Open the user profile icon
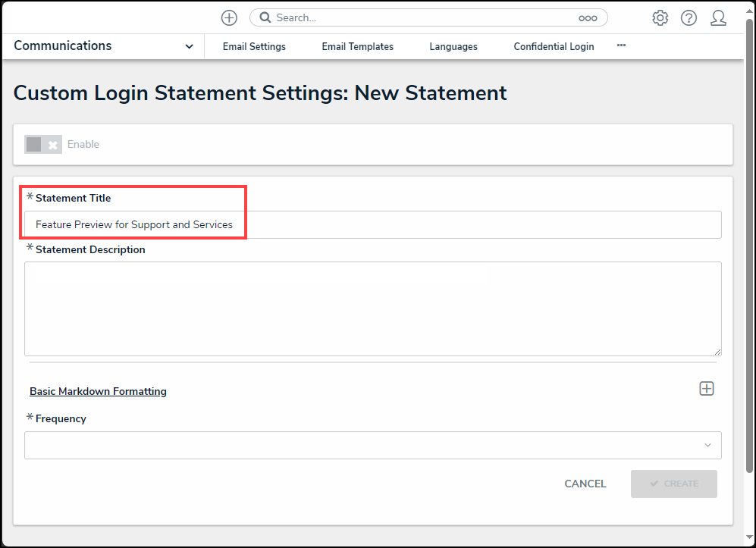 click(718, 18)
